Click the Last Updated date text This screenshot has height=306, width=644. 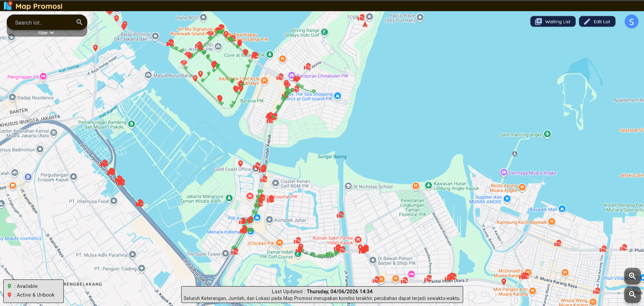[340, 292]
